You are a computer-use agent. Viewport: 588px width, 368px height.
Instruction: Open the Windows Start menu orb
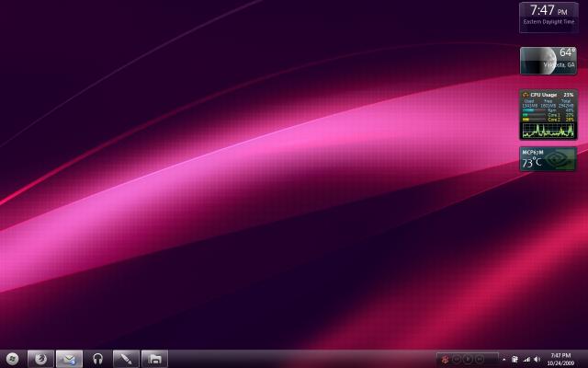pos(12,359)
